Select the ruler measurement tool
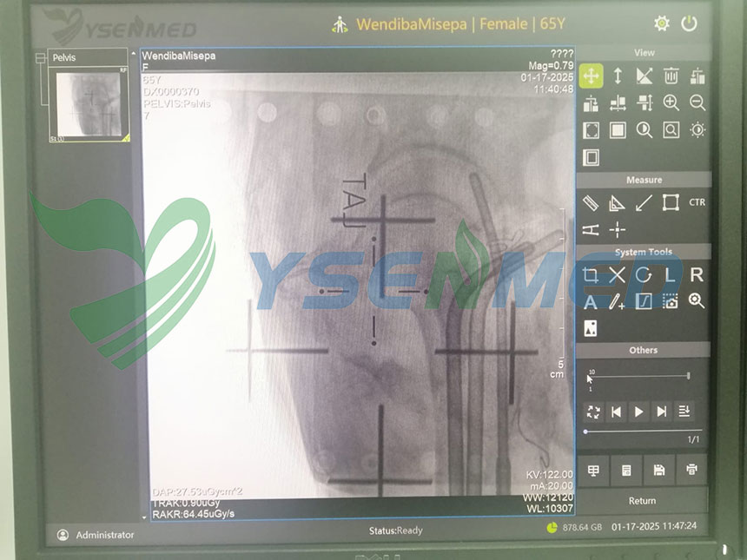The image size is (747, 560). [591, 203]
